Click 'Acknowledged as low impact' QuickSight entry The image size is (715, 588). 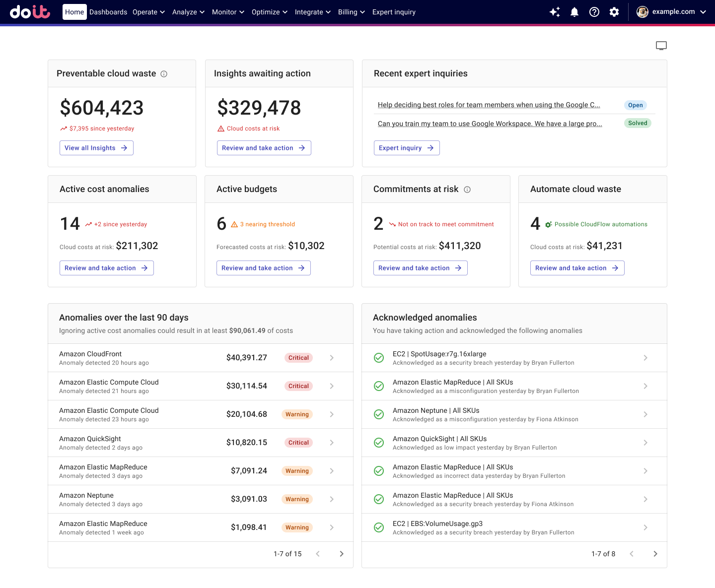[x=475, y=448]
